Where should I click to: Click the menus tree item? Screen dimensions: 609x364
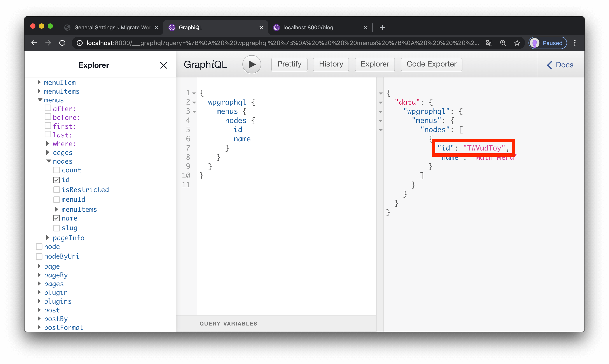point(52,100)
